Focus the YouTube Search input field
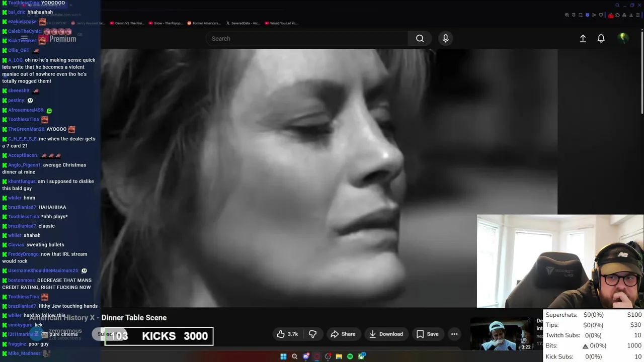644x362 pixels. (x=307, y=39)
